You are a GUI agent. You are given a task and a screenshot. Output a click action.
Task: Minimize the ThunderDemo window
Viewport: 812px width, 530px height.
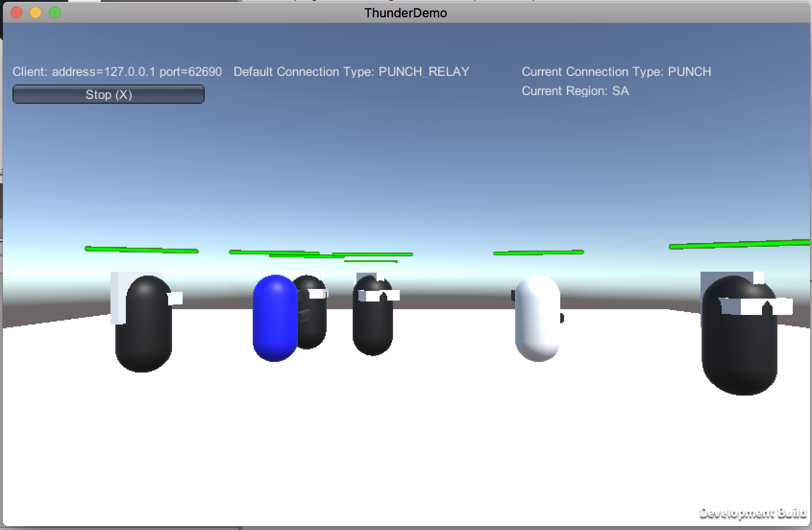pyautogui.click(x=36, y=13)
